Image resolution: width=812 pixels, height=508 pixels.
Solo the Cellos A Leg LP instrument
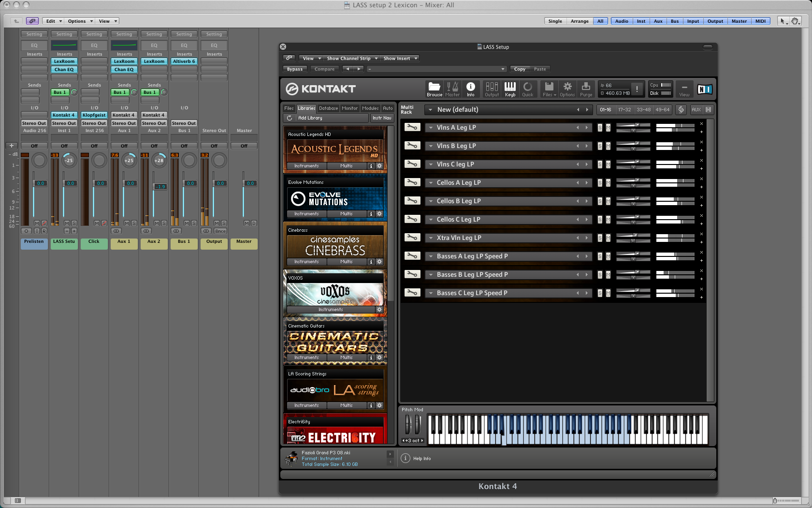tap(600, 183)
